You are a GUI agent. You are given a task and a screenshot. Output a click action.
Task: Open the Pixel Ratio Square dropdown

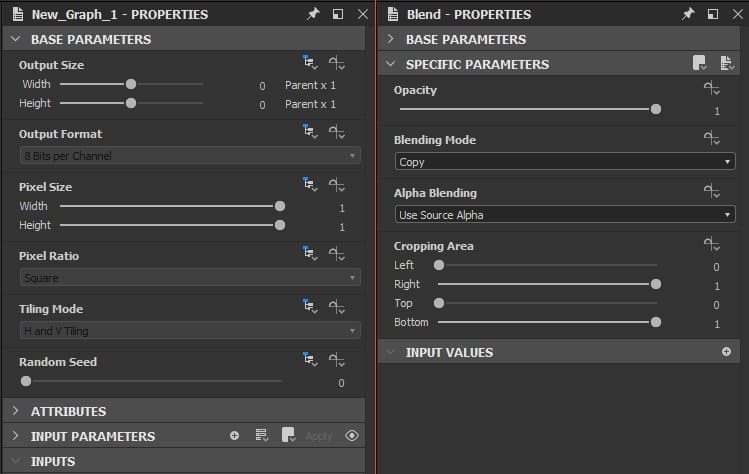[x=190, y=278]
